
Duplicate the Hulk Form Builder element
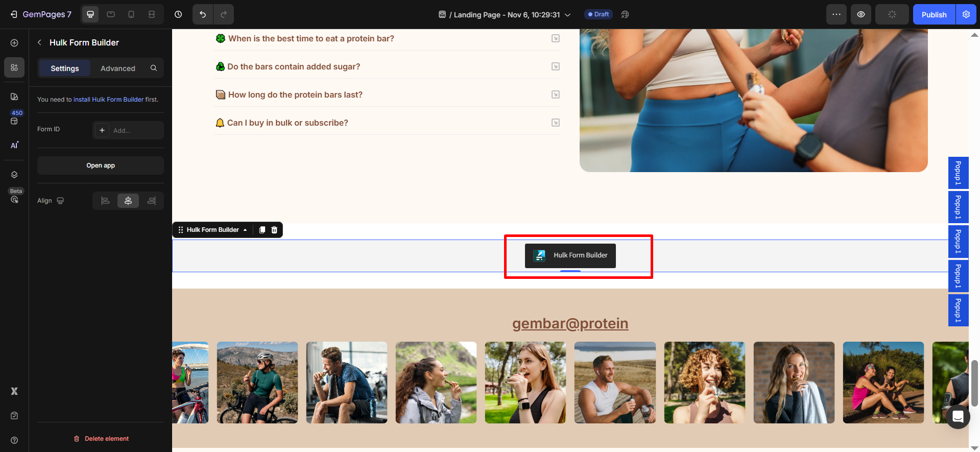pyautogui.click(x=262, y=230)
